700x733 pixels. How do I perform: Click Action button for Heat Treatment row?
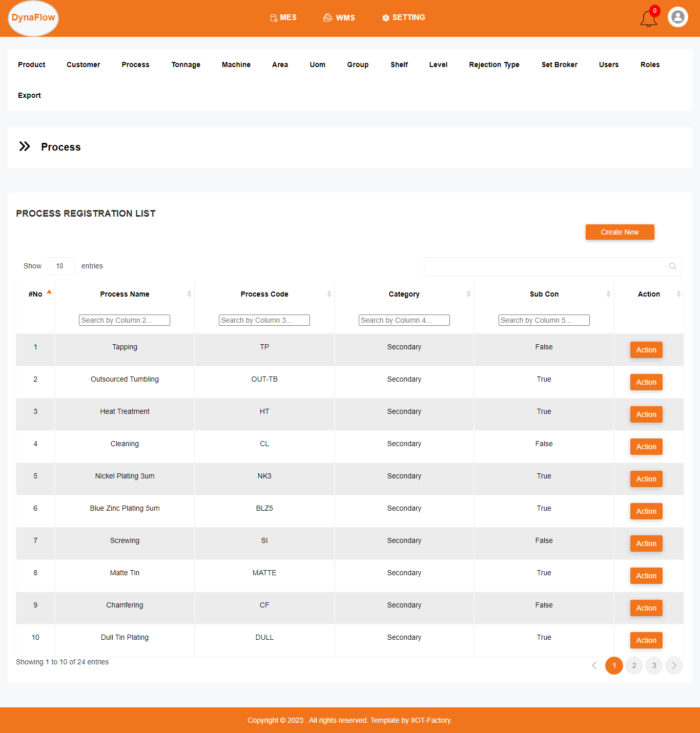[646, 414]
